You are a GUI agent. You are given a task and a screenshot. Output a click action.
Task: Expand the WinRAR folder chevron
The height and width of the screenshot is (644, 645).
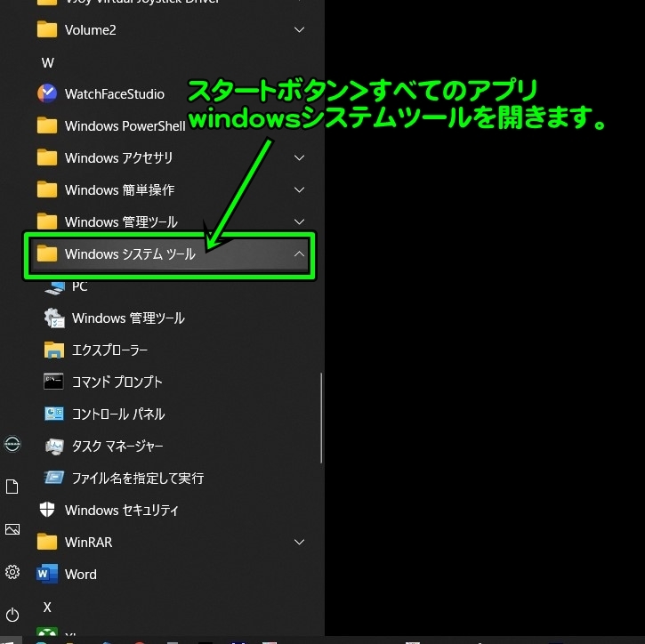coord(300,542)
